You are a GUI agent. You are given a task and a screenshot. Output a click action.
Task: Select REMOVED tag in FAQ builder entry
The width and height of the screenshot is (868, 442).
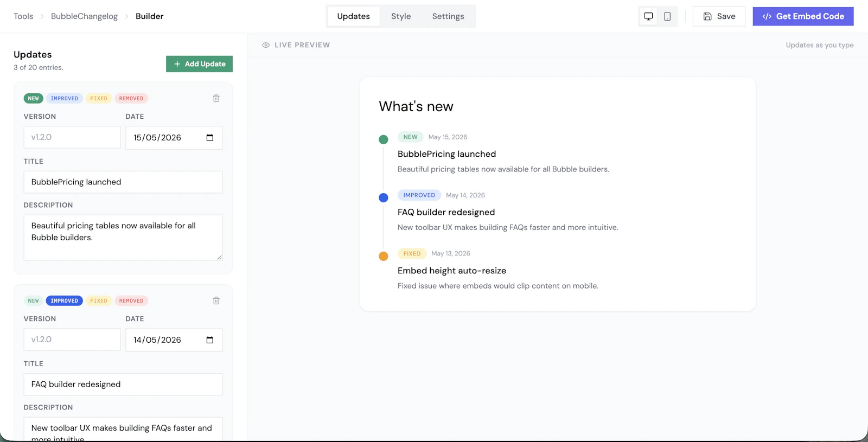click(x=131, y=300)
